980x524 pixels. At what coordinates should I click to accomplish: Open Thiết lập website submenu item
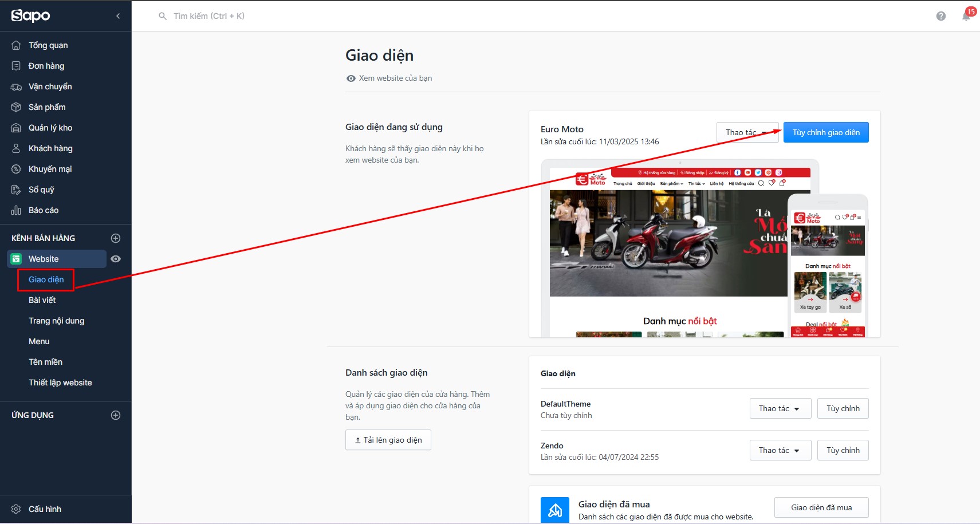click(60, 383)
